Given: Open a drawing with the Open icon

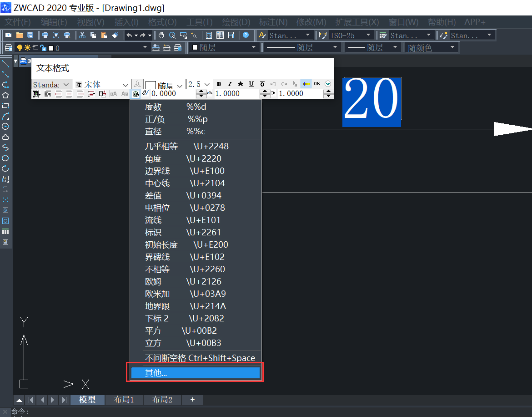Looking at the screenshot, I should point(19,35).
